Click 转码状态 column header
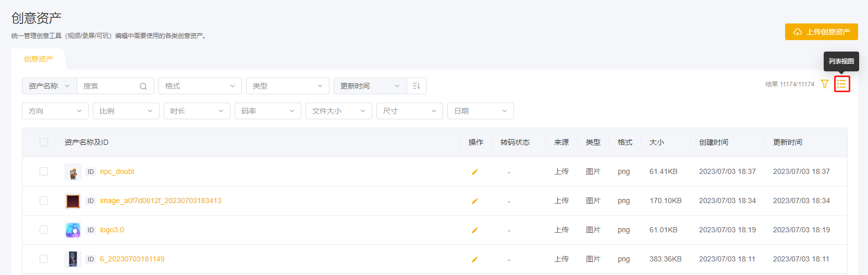 [x=515, y=142]
